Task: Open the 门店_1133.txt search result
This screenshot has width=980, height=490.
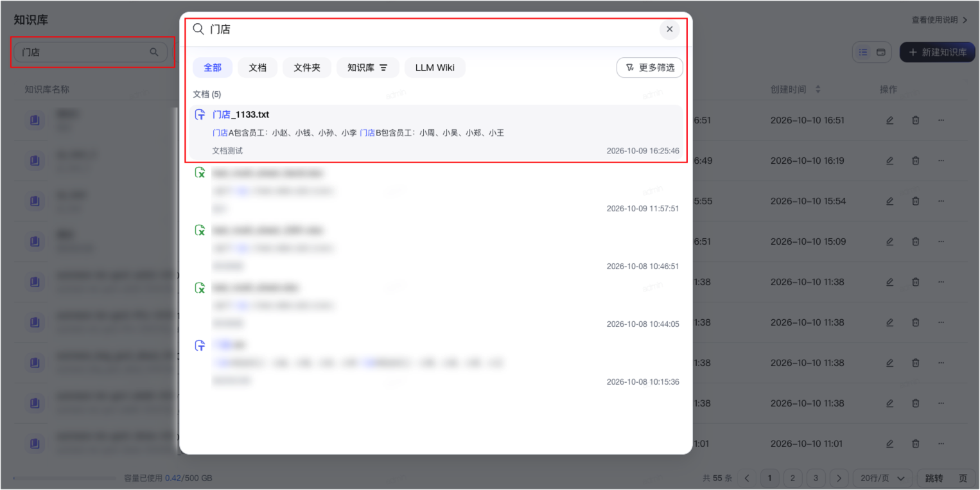Action: 437,133
